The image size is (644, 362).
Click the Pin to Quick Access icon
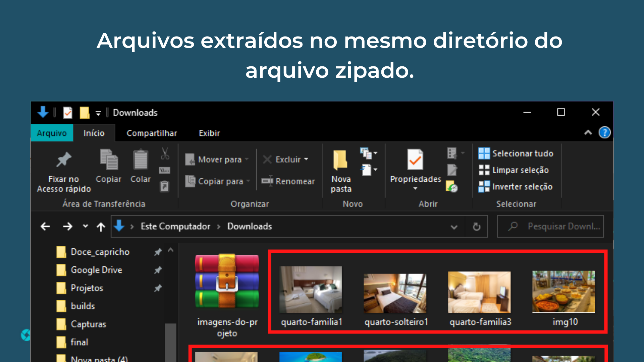pos(64,160)
